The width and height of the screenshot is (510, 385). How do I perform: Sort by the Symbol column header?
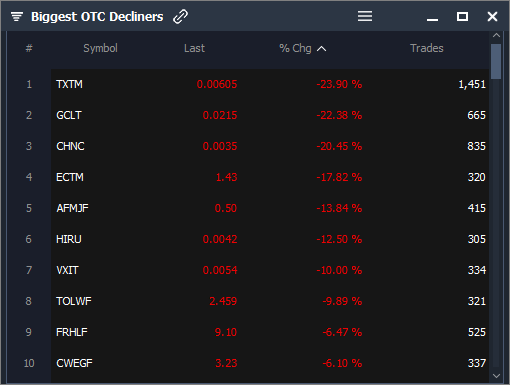tap(100, 48)
